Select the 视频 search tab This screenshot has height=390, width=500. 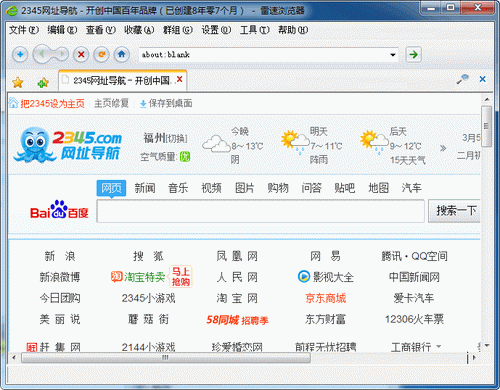coord(211,188)
